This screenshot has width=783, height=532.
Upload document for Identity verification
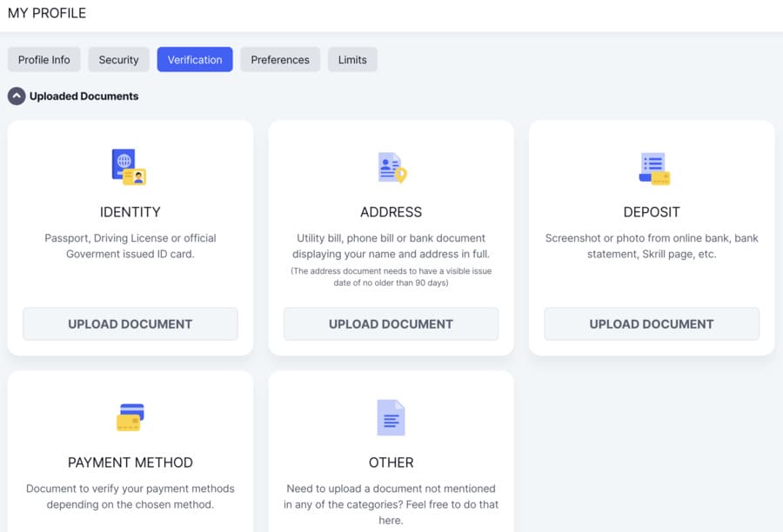130,324
